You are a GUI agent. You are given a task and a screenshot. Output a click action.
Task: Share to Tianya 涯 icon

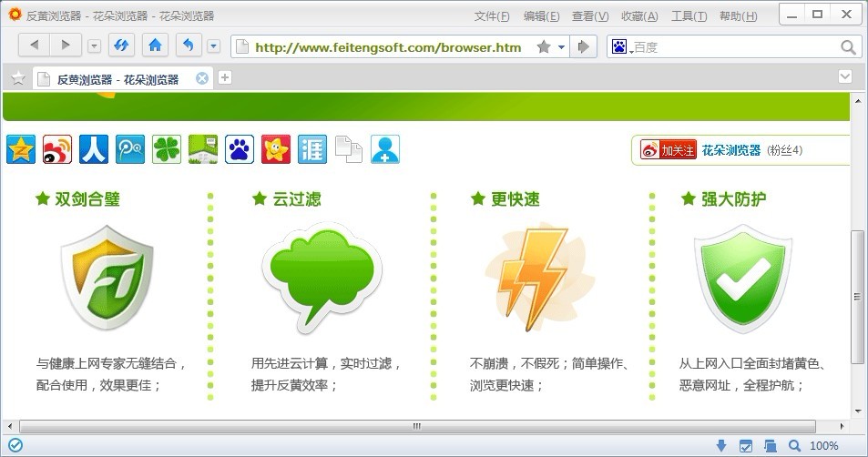[312, 149]
